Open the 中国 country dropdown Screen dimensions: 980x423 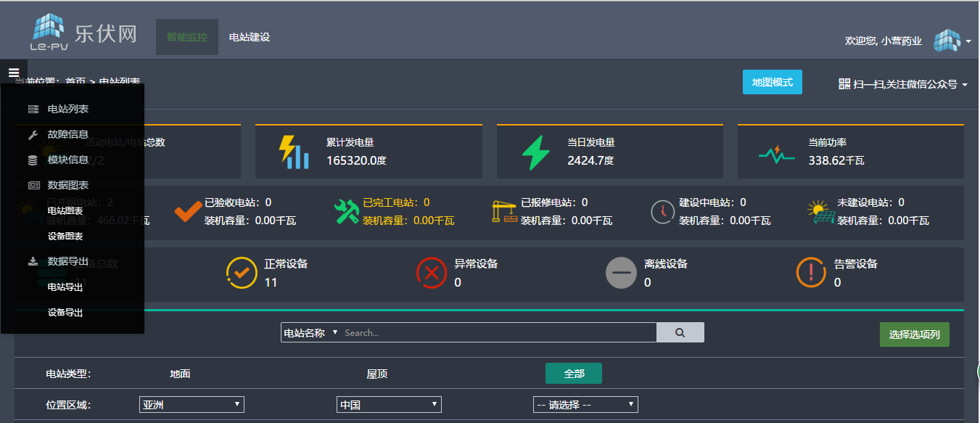(389, 404)
